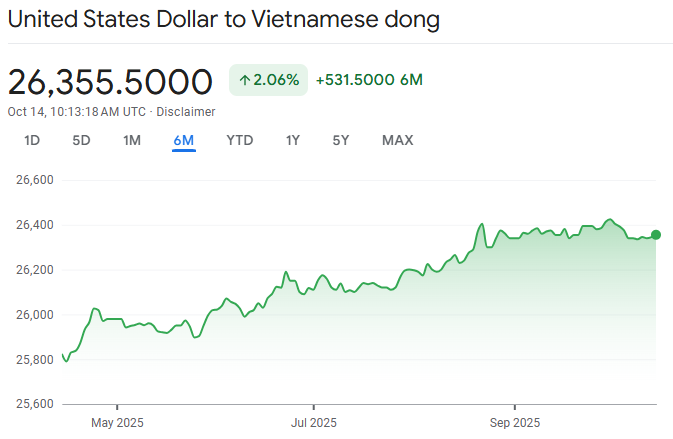Screen dimensions: 673x439
Task: Switch to the 1Y range tab
Action: pos(293,140)
